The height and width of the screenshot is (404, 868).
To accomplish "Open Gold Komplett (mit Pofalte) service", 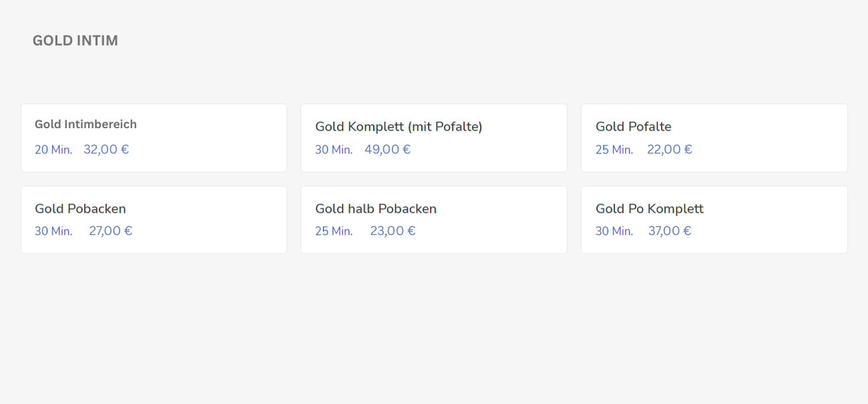I will (x=434, y=138).
